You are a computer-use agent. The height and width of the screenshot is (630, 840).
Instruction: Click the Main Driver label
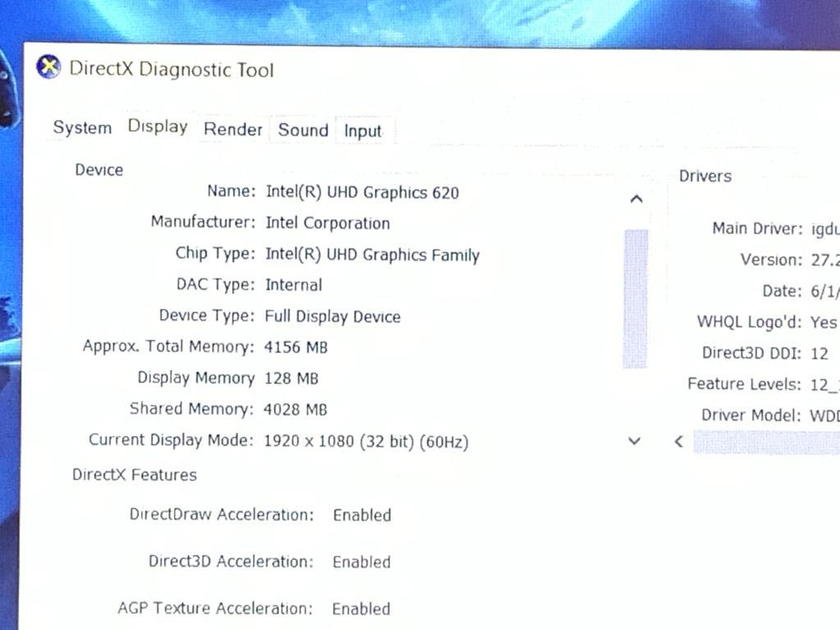pyautogui.click(x=757, y=229)
